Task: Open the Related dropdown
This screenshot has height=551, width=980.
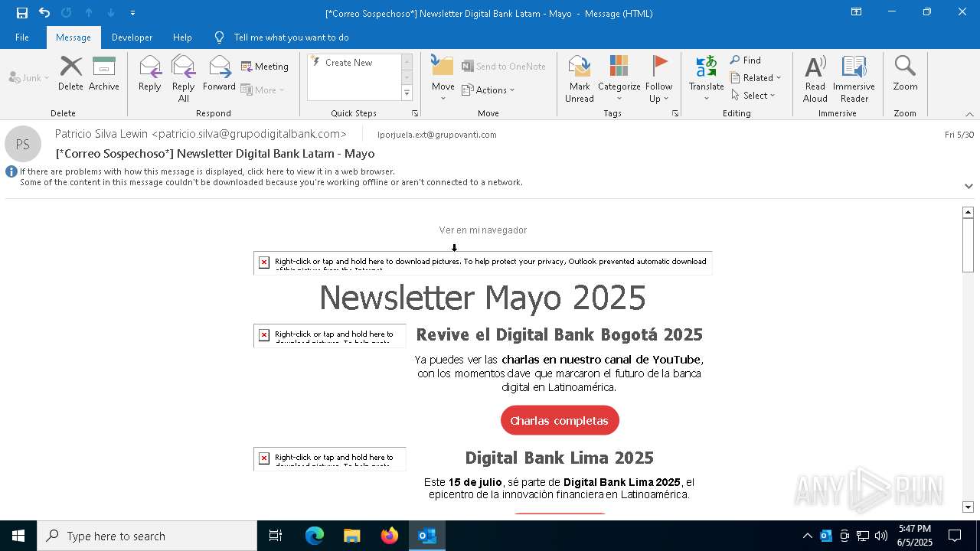Action: (x=756, y=77)
